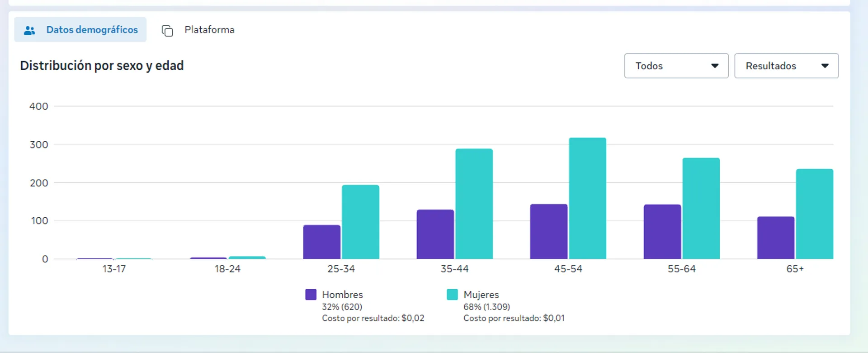Select the Mujeres bar for 65+
This screenshot has width=868, height=353.
[814, 214]
